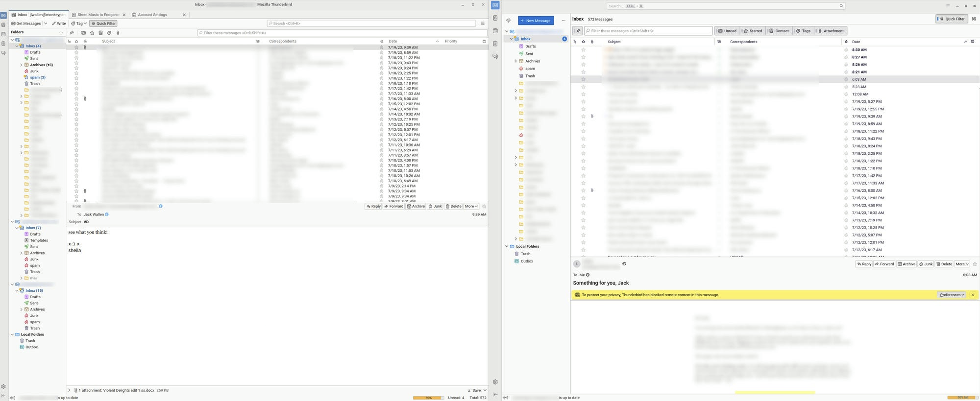Image resolution: width=980 pixels, height=401 pixels.
Task: Click the New Message button
Action: (x=536, y=21)
